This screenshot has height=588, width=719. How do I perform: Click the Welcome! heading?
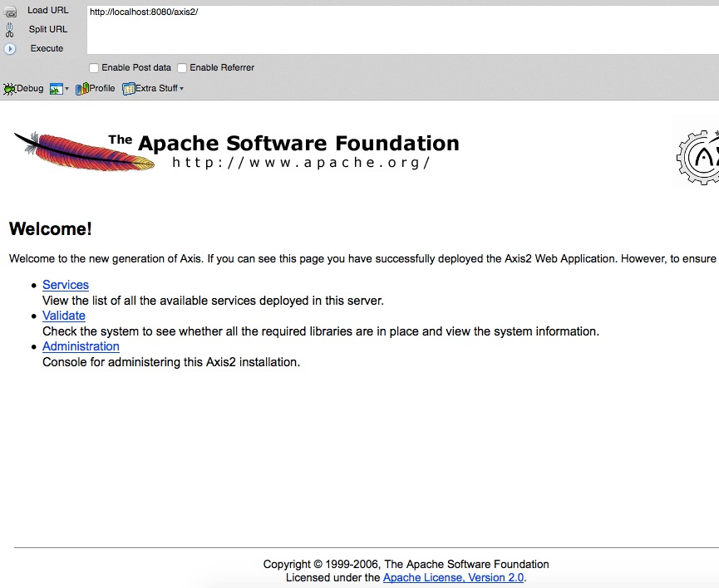point(51,228)
